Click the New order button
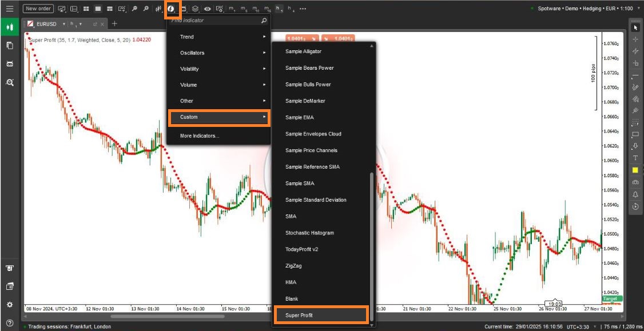Image resolution: width=644 pixels, height=331 pixels. (38, 9)
